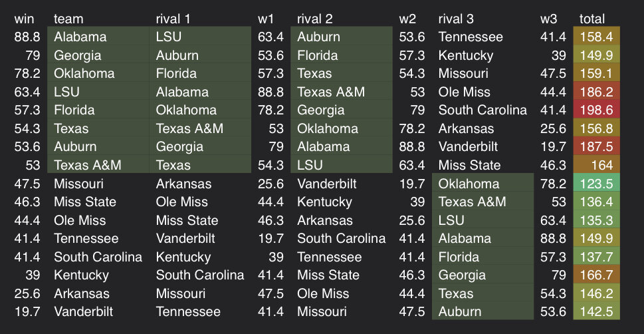Screen dimensions: 644x334
Task: Select the 'win' column header
Action: 24,19
